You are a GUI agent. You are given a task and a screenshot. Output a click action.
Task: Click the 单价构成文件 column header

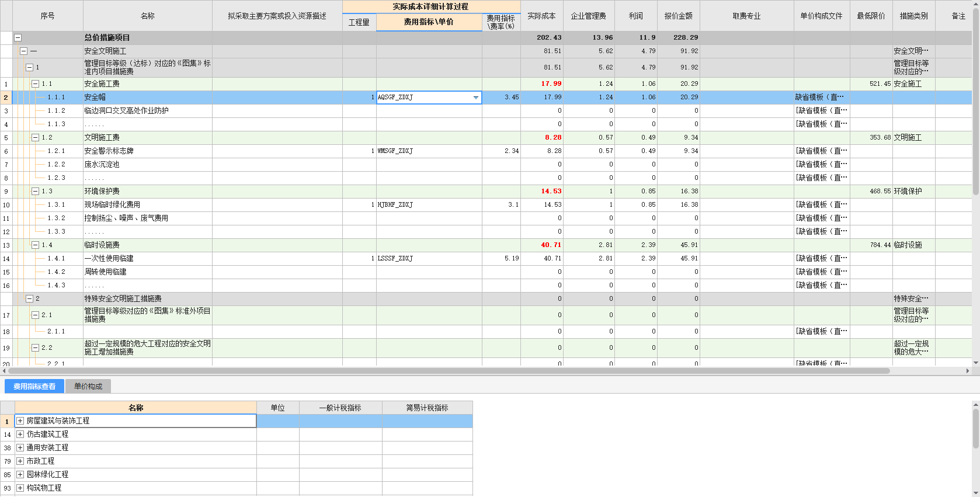[x=822, y=16]
